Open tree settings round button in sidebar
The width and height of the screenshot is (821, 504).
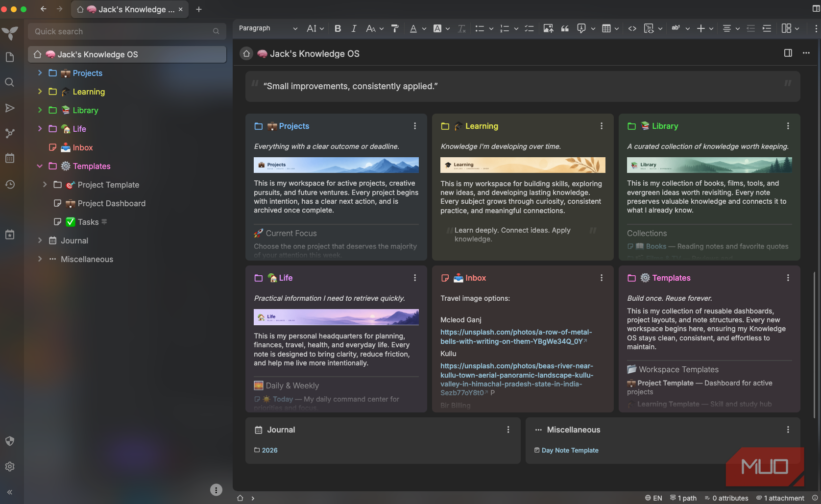click(216, 490)
